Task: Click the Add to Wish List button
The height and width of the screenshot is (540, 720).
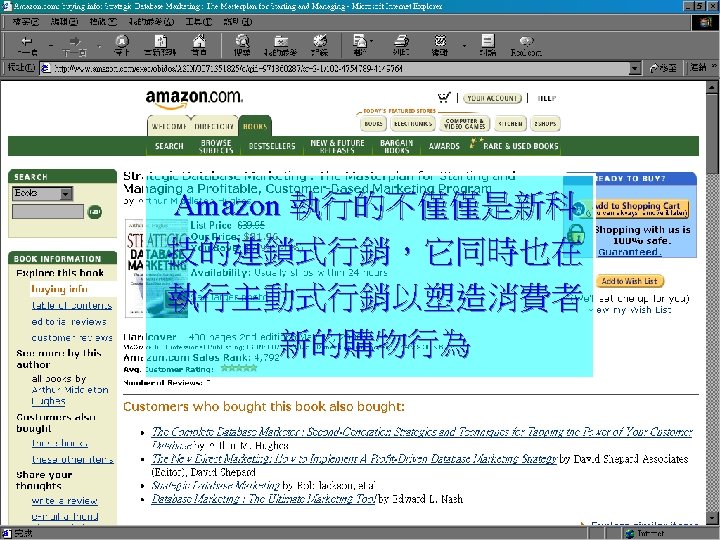Action: [630, 281]
